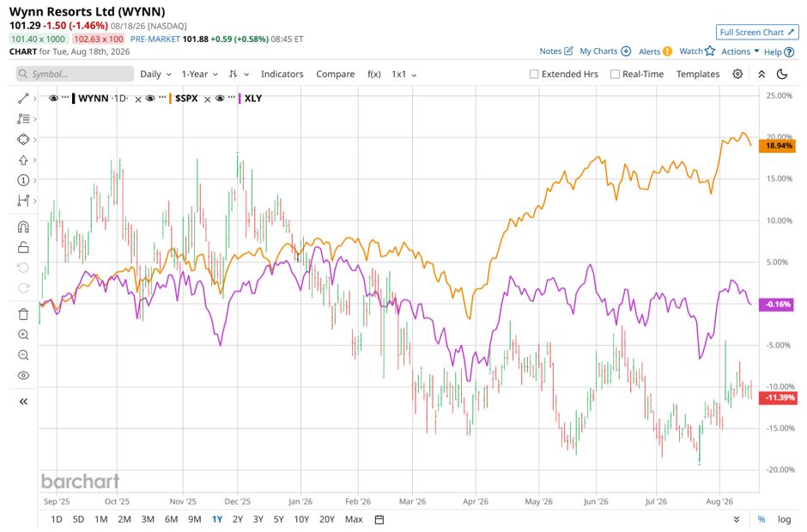Image resolution: width=807 pixels, height=532 pixels.
Task: Open the text annotation list tool
Action: coord(23,119)
